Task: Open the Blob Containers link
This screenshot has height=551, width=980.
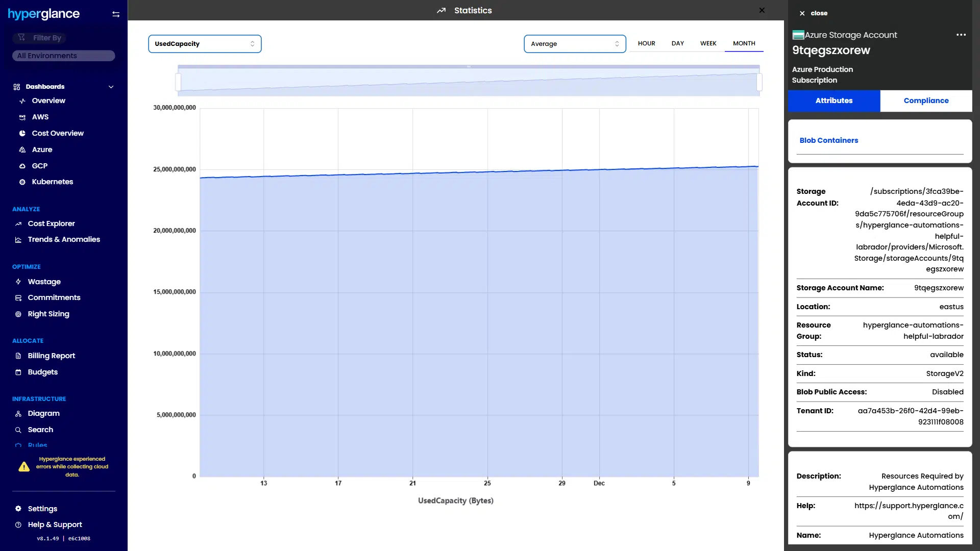Action: [828, 140]
